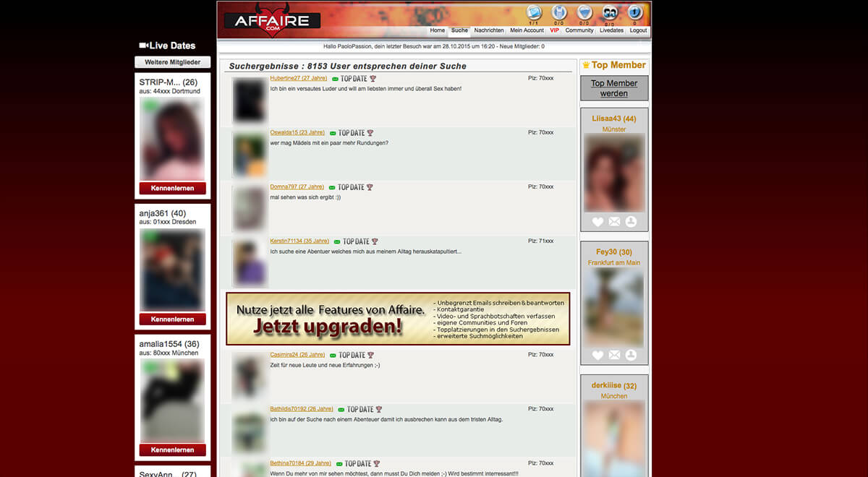868x477 pixels.
Task: Click the STRIP-M... live dates photo
Action: [172, 139]
